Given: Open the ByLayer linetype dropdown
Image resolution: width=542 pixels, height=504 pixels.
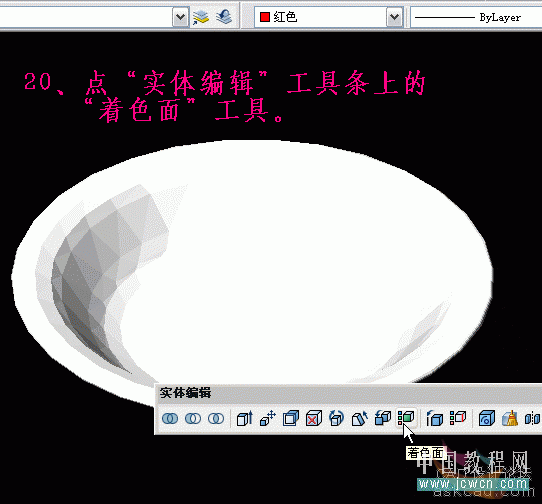Looking at the screenshot, I should (476, 17).
